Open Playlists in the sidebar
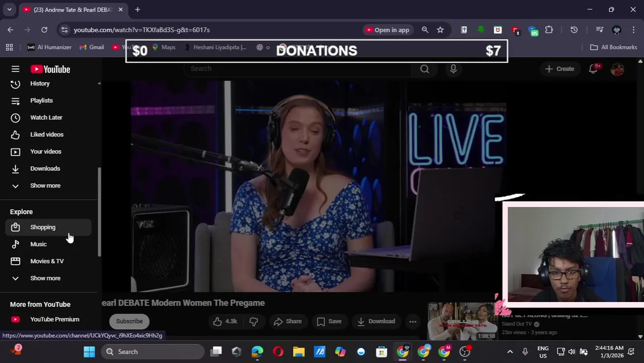 [x=49, y=100]
